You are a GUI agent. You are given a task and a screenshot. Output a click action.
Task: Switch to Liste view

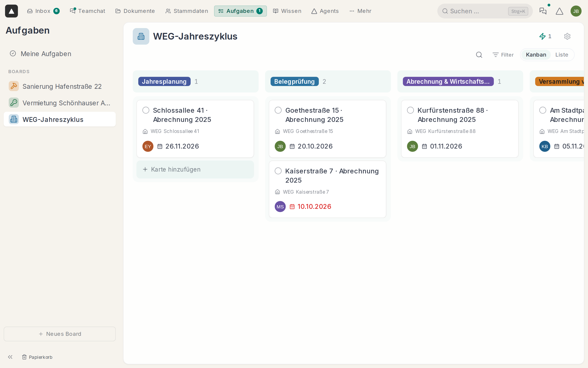click(562, 55)
